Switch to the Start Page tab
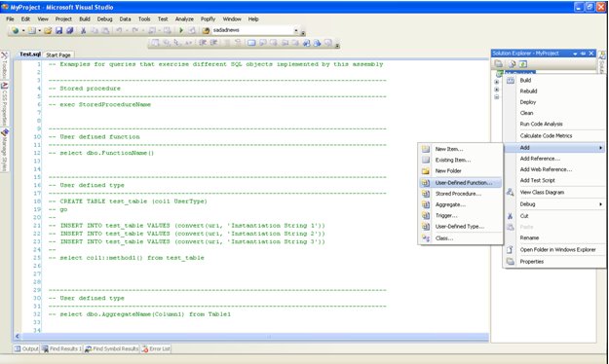This screenshot has width=609, height=364. (x=58, y=55)
